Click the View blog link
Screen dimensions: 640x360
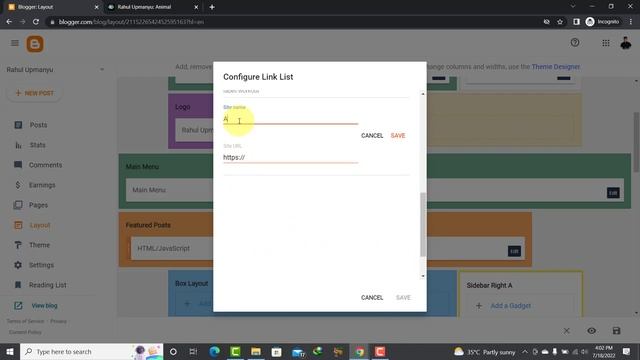(x=44, y=305)
